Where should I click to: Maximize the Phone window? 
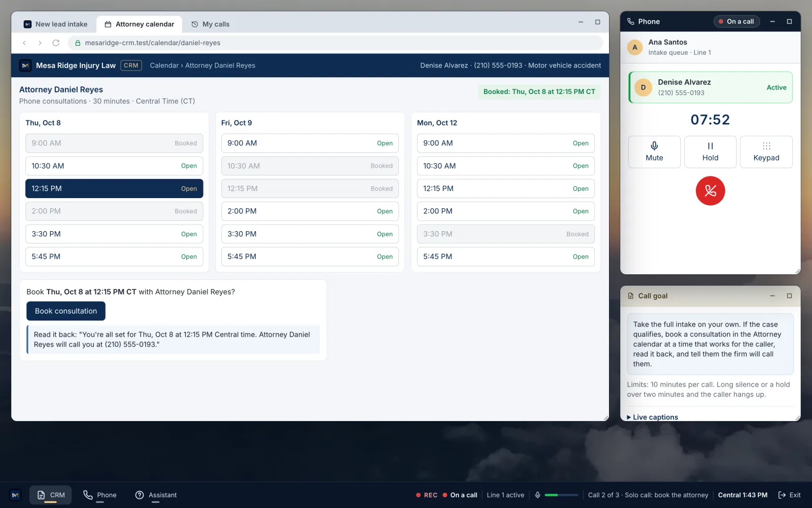(x=789, y=21)
